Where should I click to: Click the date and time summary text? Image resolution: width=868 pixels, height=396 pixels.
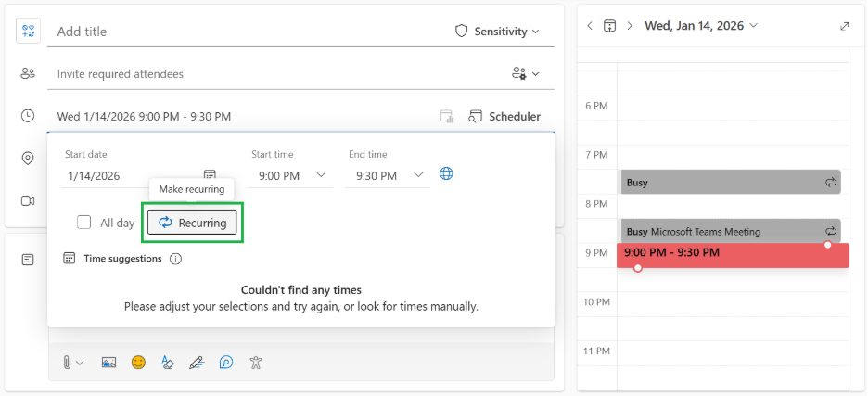coord(144,116)
